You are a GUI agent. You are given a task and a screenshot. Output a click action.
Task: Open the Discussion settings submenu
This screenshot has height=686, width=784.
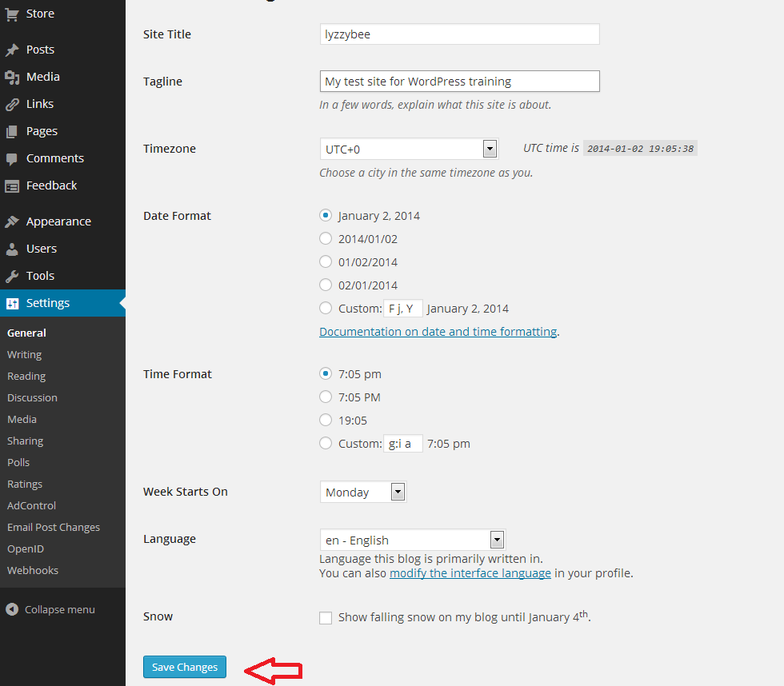(32, 397)
